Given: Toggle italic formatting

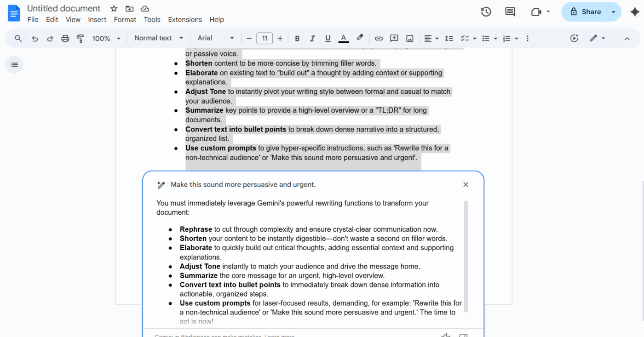Looking at the screenshot, I should pyautogui.click(x=312, y=39).
